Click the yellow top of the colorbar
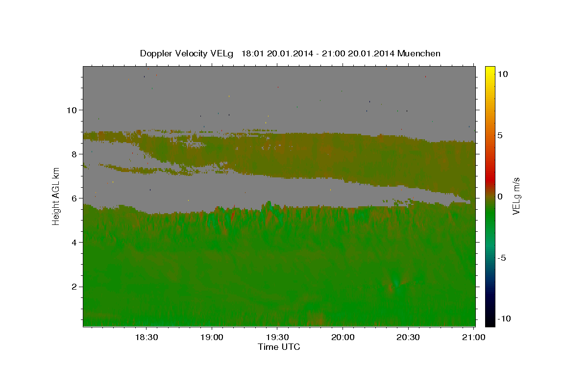This screenshot has width=588, height=392. tap(490, 71)
